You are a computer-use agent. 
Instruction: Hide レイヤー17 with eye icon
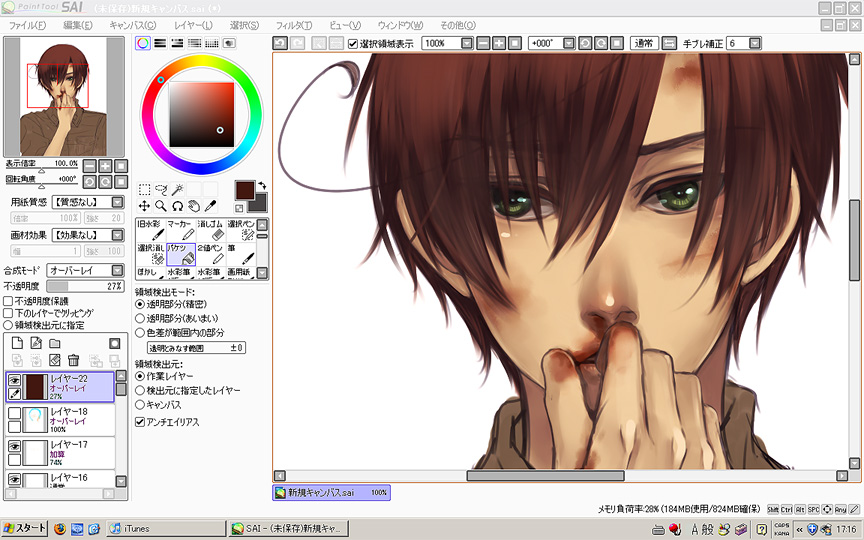(14, 446)
